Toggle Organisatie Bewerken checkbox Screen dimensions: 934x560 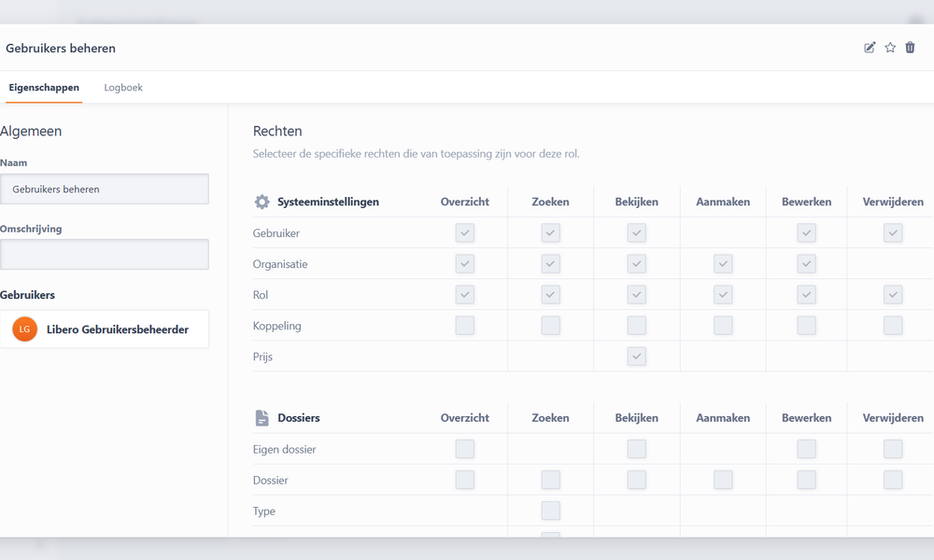tap(807, 263)
